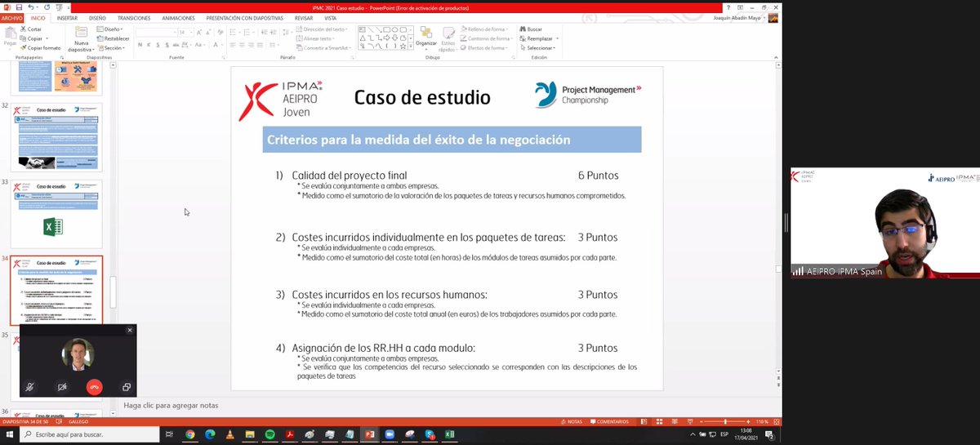The image size is (980, 445).
Task: Switch to PRESENTACIÓN CON DIAPOSITIVAS tab
Action: [x=245, y=17]
